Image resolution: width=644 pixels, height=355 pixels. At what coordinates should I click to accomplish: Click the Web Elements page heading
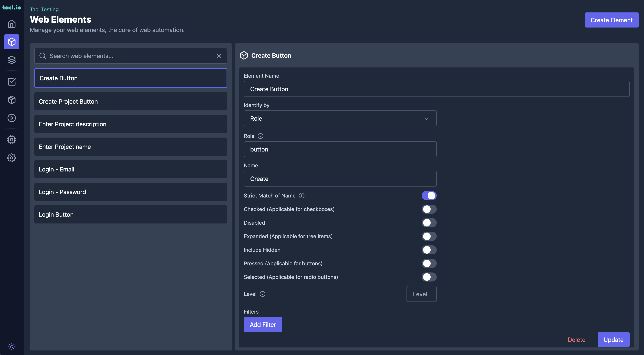tap(61, 19)
